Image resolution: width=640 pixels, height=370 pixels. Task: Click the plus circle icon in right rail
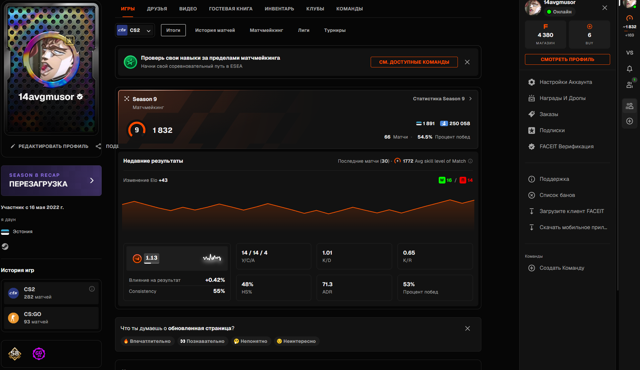pyautogui.click(x=629, y=121)
